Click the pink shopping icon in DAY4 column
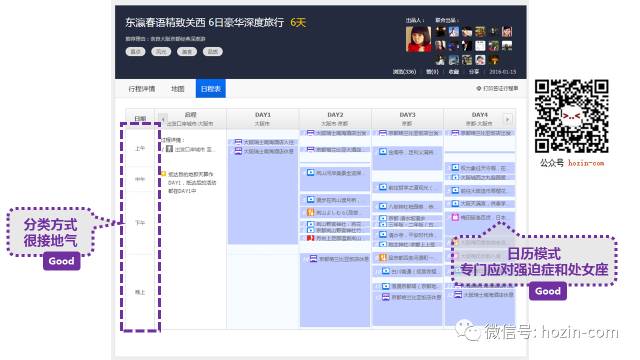This screenshot has width=640, height=360. 455,217
